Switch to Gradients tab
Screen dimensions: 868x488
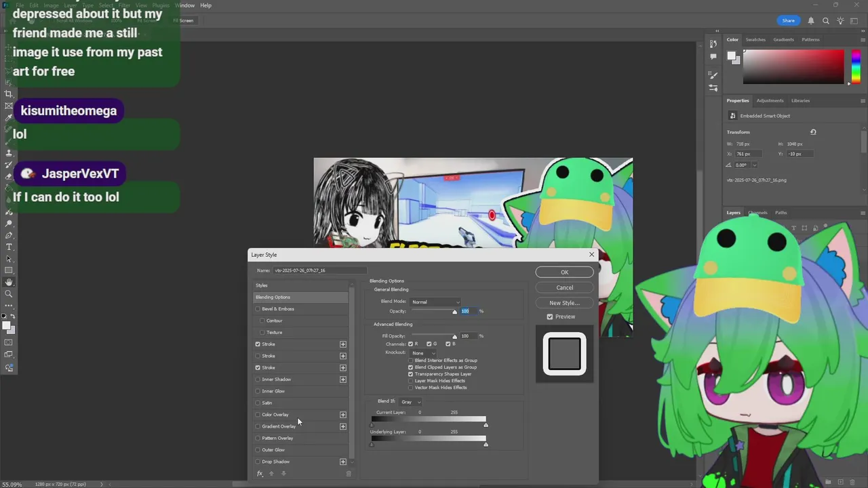pos(783,39)
